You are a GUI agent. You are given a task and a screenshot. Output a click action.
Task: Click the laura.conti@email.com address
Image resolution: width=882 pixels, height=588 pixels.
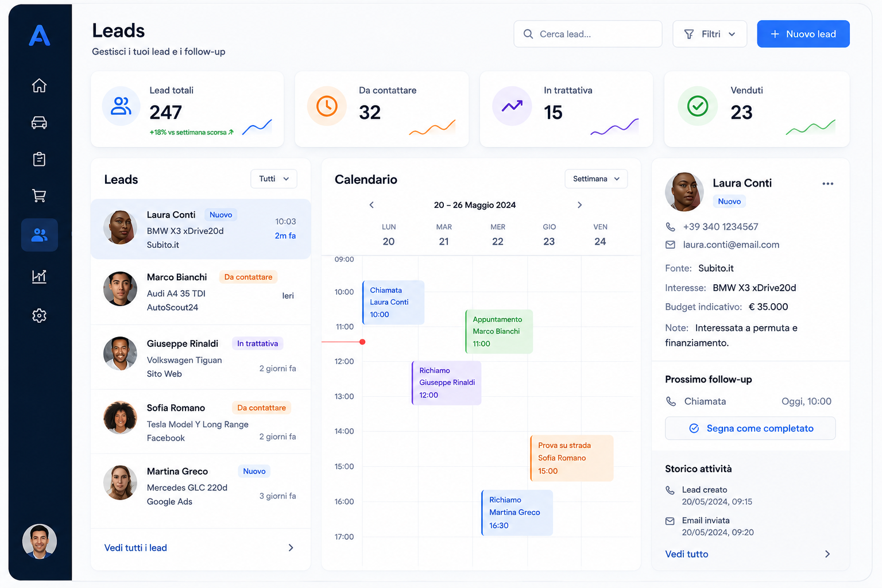(731, 245)
